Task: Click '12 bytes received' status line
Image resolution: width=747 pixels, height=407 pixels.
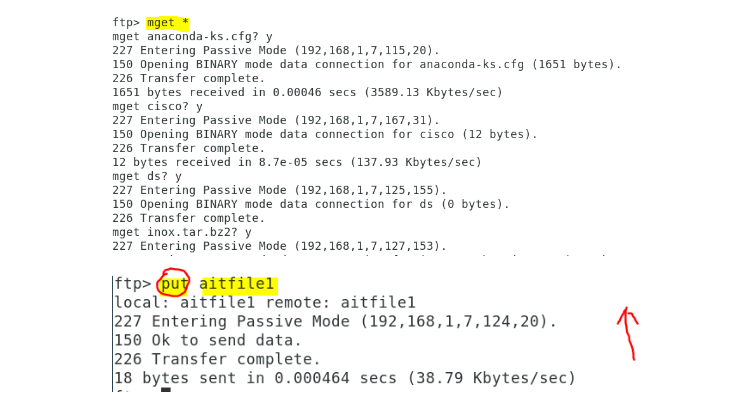Action: 297,162
